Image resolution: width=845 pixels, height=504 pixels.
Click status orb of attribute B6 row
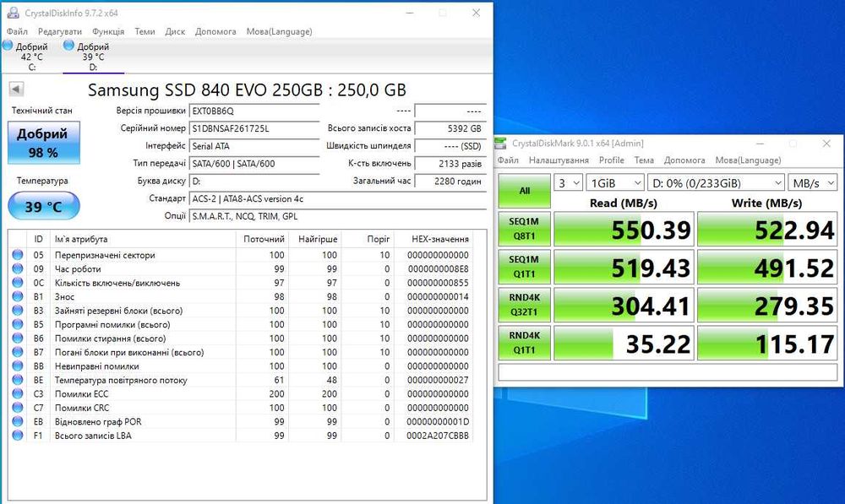coord(17,339)
